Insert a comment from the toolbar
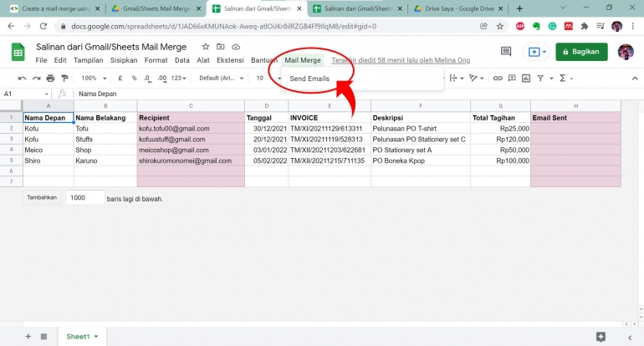644x346 pixels. point(512,78)
